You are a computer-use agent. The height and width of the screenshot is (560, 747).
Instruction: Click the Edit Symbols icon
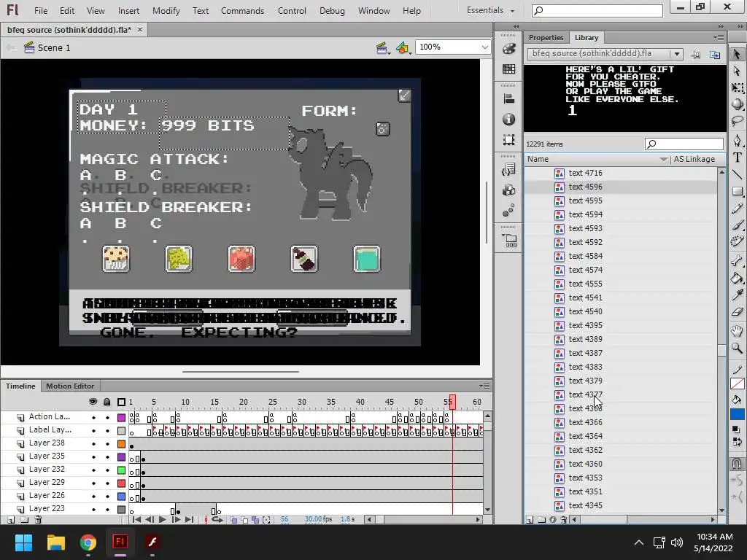click(x=403, y=47)
